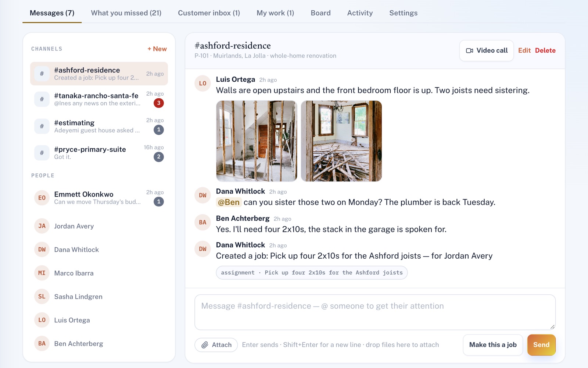Start a Video call in ashford-residence

pyautogui.click(x=487, y=50)
